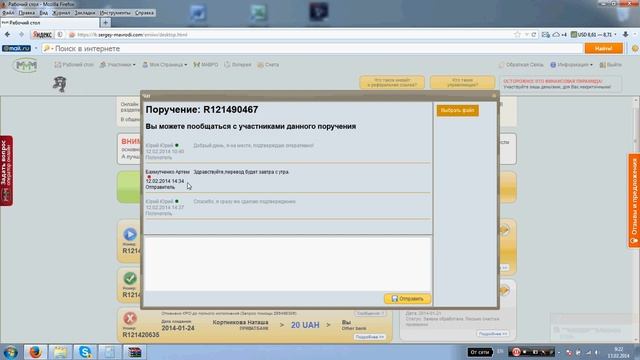Open Рабочий стол in site navigation
The image size is (640, 360).
pos(74,64)
